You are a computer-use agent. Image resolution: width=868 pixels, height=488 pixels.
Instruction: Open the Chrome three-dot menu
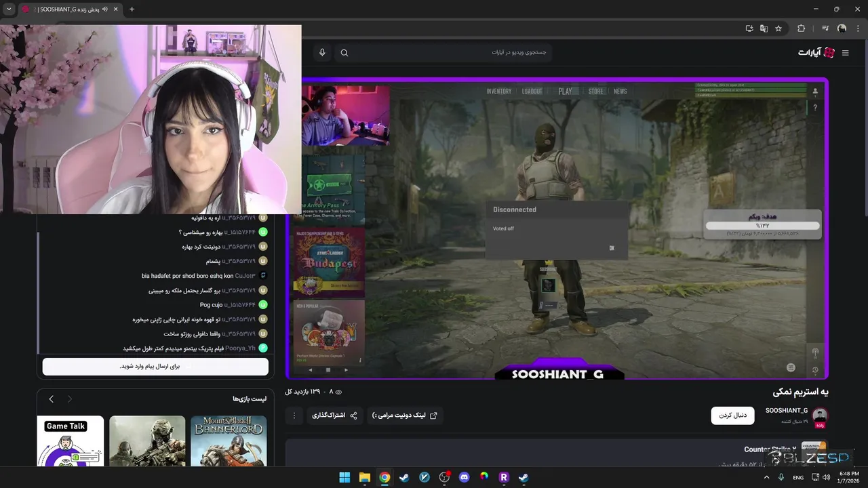[x=858, y=28]
